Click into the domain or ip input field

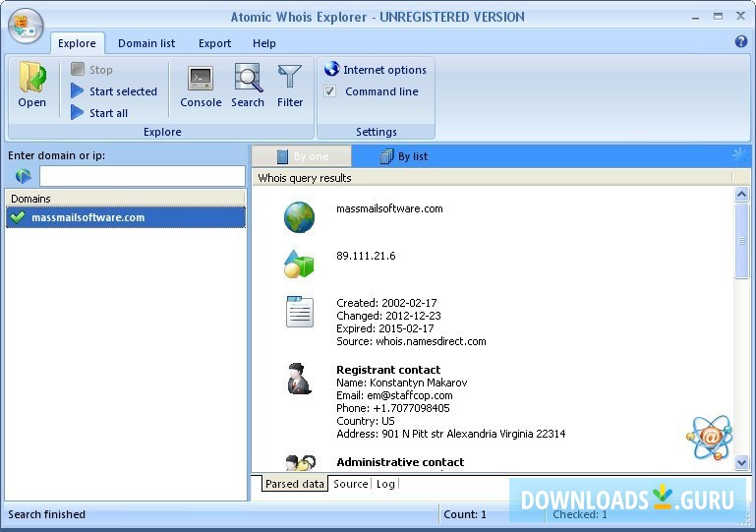click(143, 176)
